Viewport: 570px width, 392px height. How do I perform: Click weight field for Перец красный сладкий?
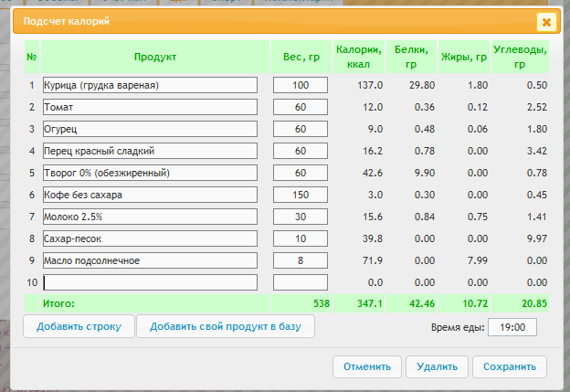pyautogui.click(x=301, y=151)
